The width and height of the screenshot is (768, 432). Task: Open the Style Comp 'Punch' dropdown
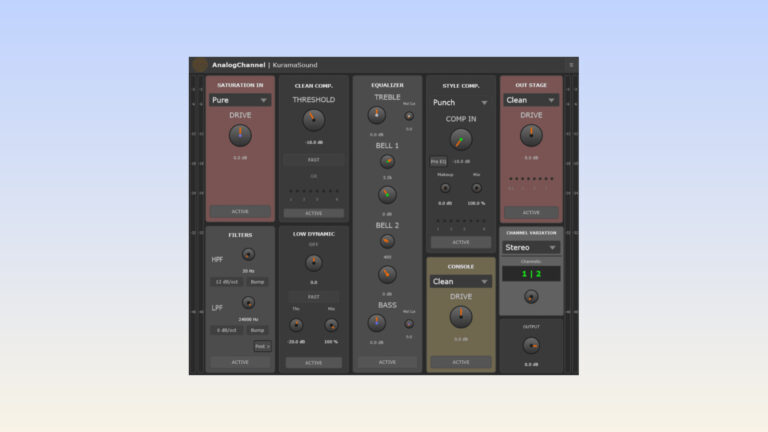point(460,102)
